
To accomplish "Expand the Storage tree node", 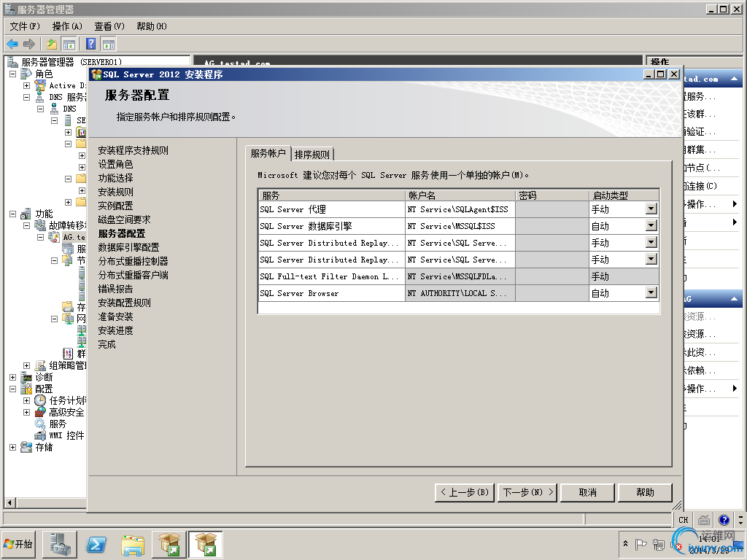I will [x=13, y=447].
